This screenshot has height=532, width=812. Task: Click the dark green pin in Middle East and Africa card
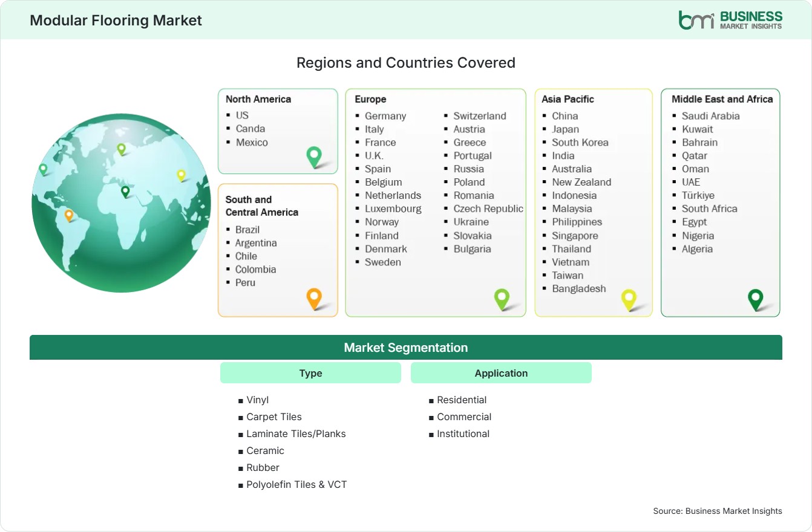[755, 299]
